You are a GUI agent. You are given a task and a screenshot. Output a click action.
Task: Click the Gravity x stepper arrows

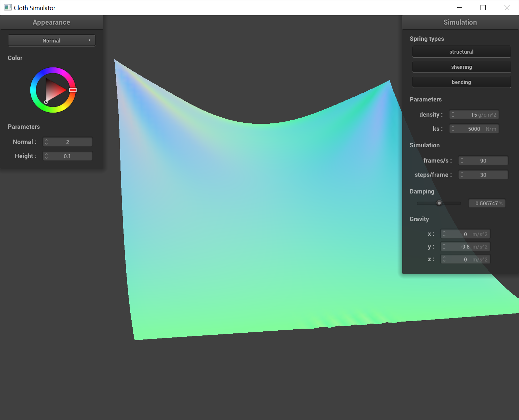444,234
